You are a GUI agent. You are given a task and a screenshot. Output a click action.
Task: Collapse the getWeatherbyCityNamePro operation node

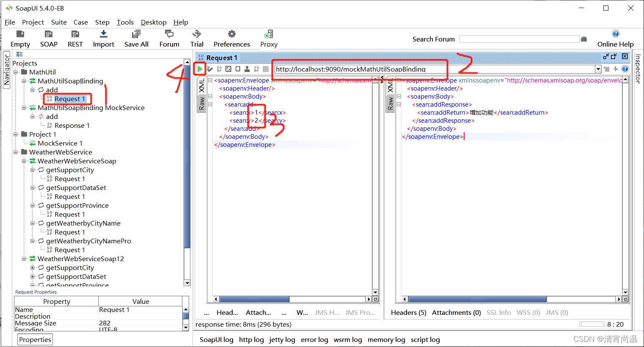pyautogui.click(x=33, y=241)
